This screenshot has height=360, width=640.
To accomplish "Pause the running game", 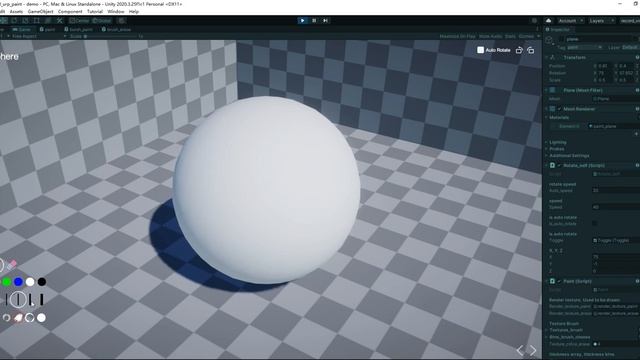I will click(x=314, y=20).
